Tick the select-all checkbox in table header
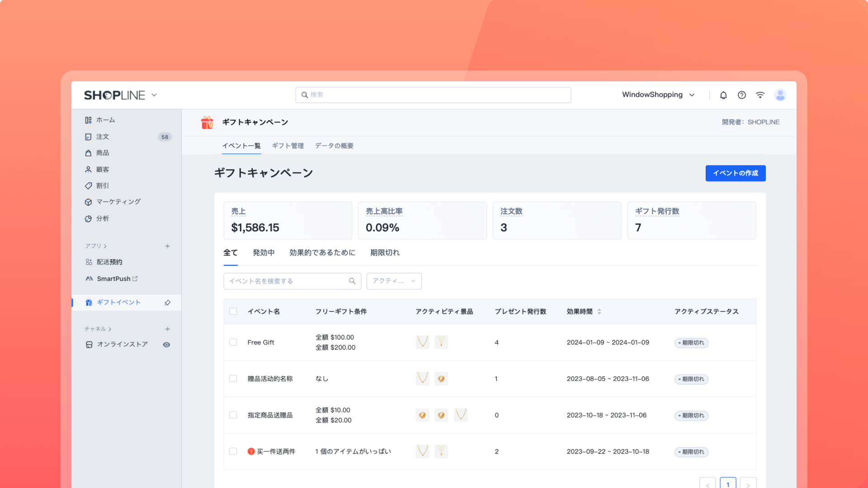The image size is (868, 488). pos(233,311)
